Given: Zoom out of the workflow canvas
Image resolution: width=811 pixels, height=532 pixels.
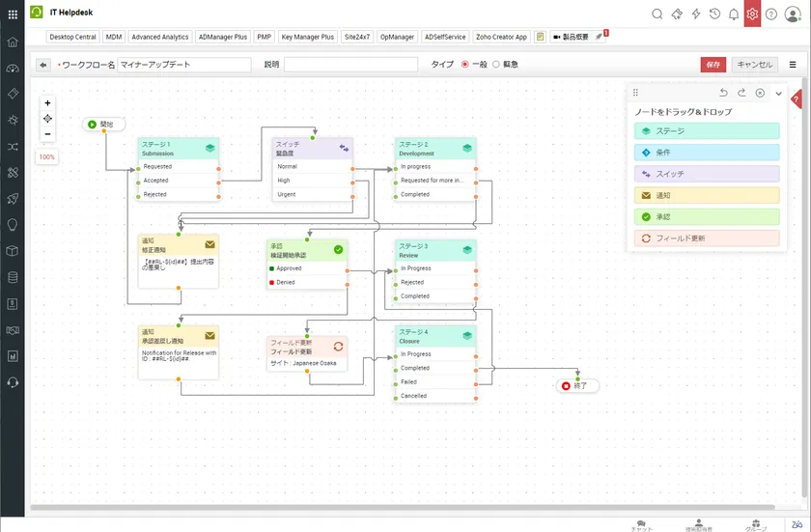Looking at the screenshot, I should click(x=47, y=134).
